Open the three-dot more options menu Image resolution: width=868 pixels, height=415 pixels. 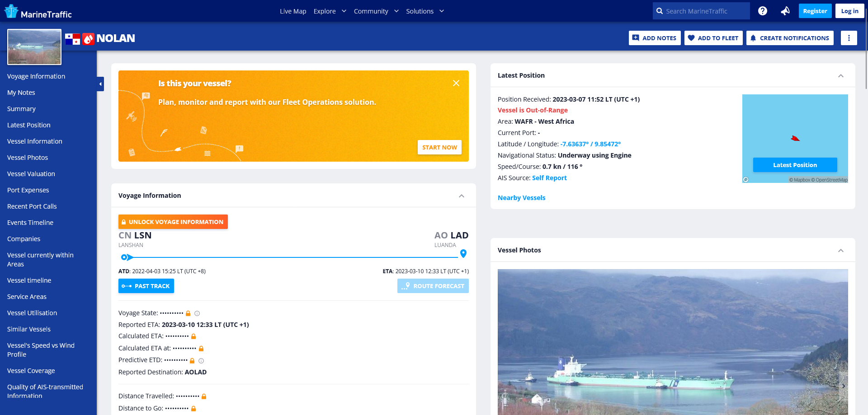849,38
